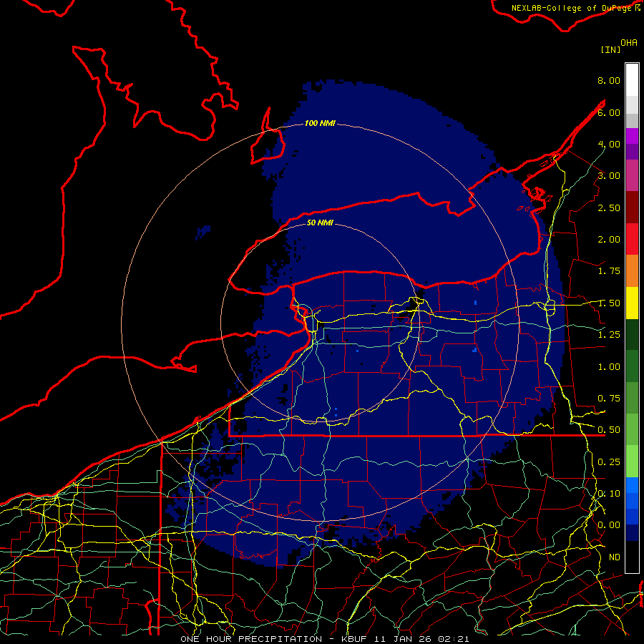This screenshot has width=644, height=644.
Task: Click the 50 NMI range ring label
Action: (320, 223)
